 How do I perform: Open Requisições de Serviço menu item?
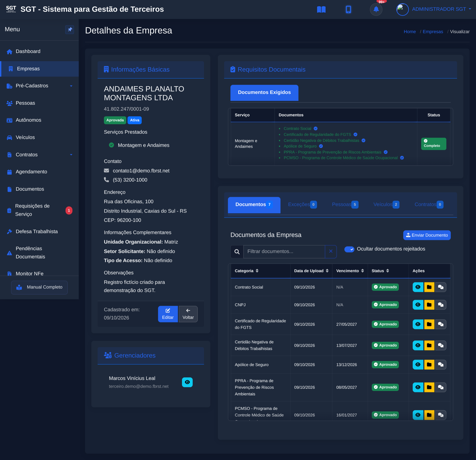(x=39, y=210)
